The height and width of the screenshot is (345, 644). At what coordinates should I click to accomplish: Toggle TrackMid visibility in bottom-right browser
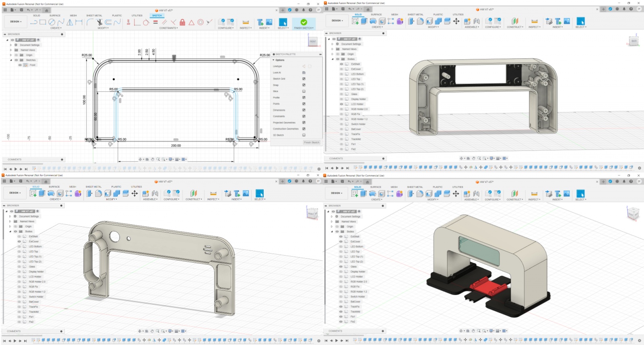pos(341,312)
